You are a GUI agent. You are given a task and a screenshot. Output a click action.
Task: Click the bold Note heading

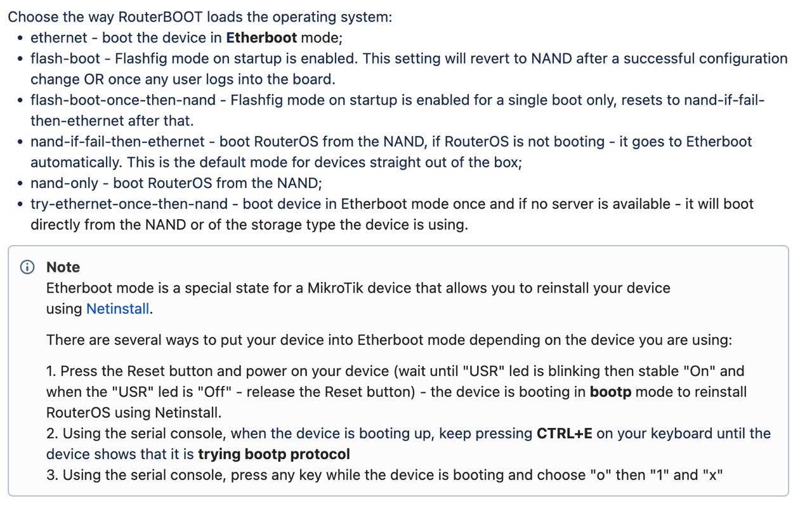tap(63, 267)
